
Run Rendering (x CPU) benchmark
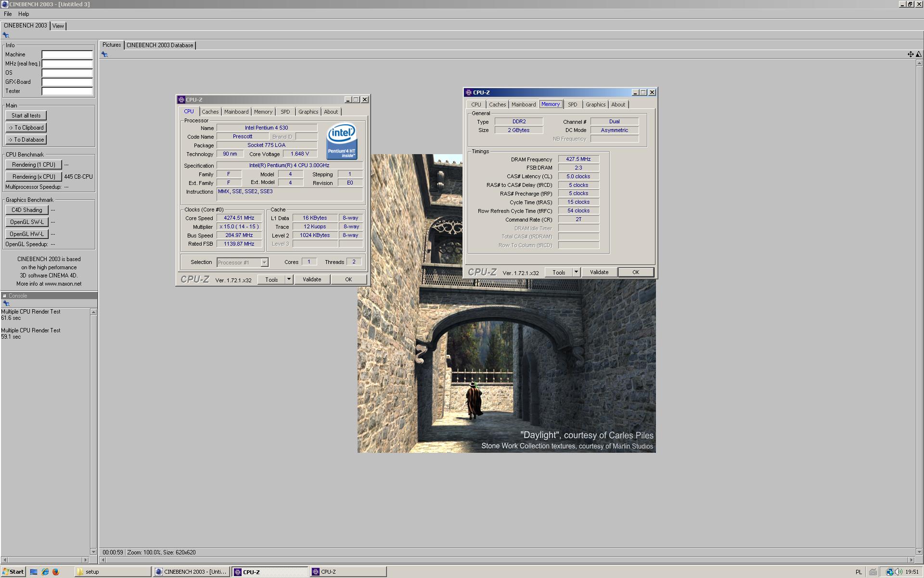pyautogui.click(x=34, y=177)
